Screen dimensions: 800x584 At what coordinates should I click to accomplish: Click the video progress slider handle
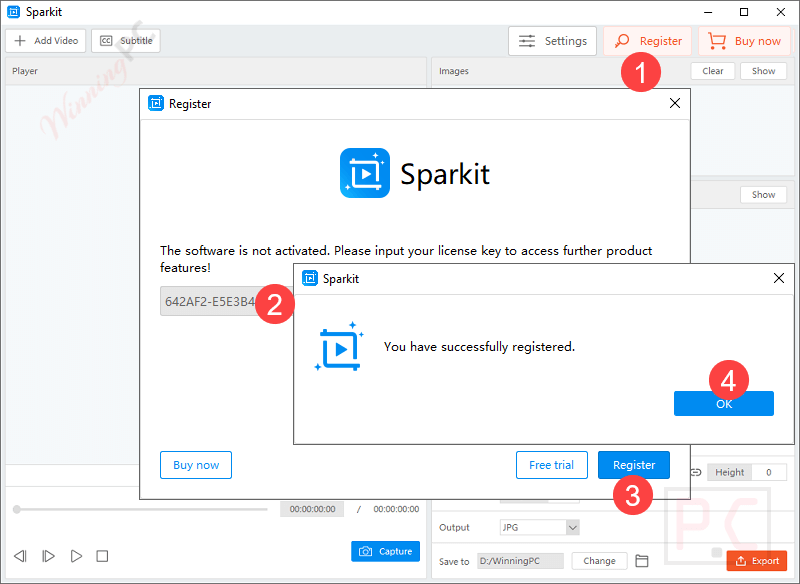17,509
